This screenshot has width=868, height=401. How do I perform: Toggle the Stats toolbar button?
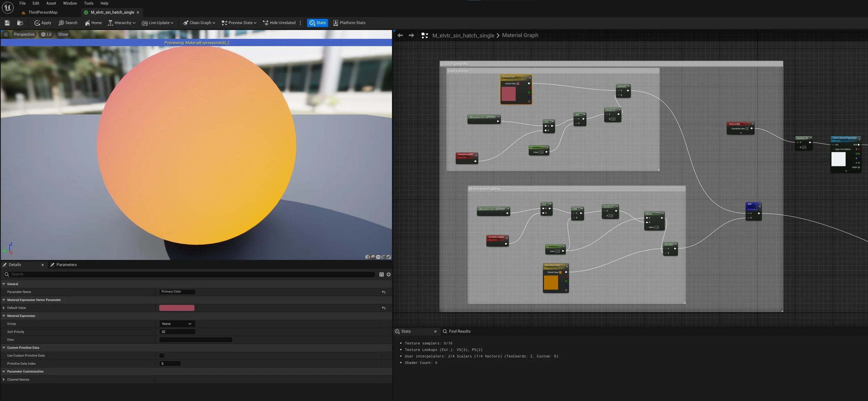317,23
